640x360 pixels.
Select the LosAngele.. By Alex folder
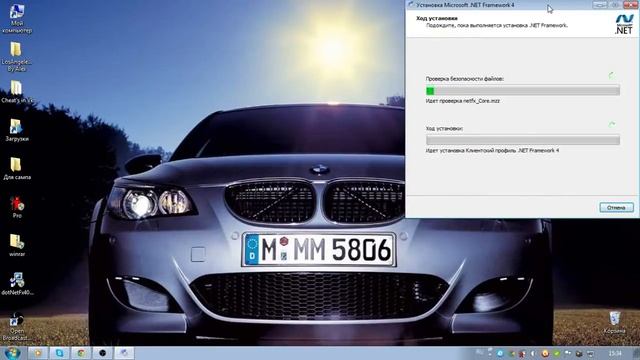[x=16, y=57]
